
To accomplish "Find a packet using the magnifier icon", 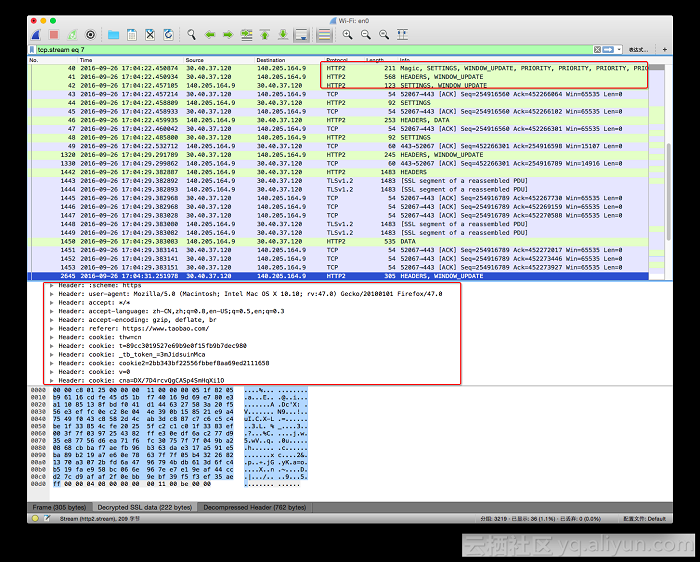I will [x=192, y=35].
